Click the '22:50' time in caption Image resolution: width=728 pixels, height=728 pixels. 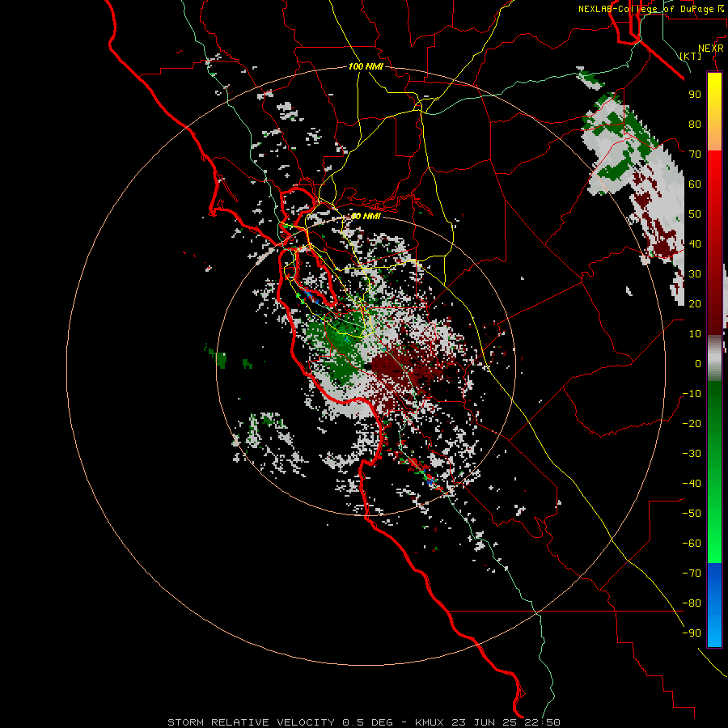[x=542, y=722]
